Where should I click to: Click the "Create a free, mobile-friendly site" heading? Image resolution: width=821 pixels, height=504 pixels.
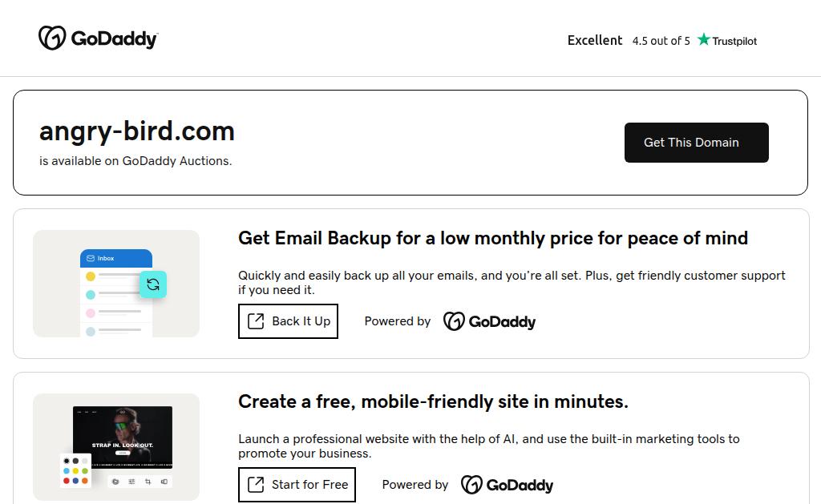(x=433, y=401)
